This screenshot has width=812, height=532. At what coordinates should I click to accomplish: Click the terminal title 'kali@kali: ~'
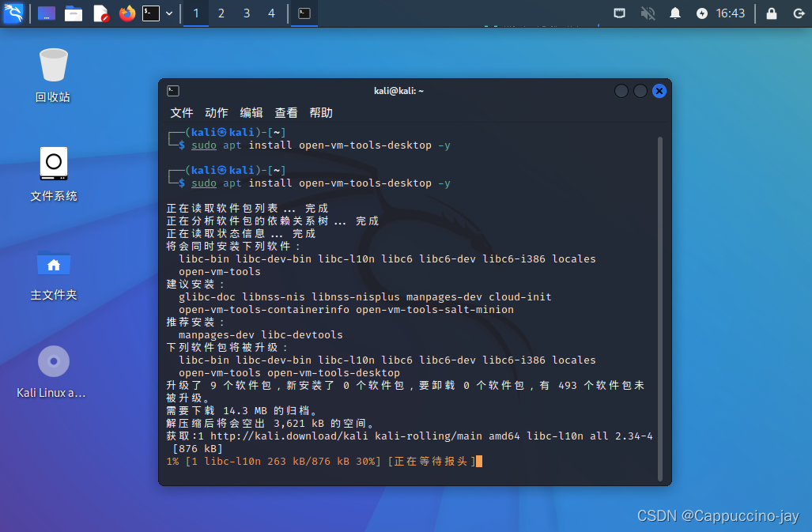[398, 91]
